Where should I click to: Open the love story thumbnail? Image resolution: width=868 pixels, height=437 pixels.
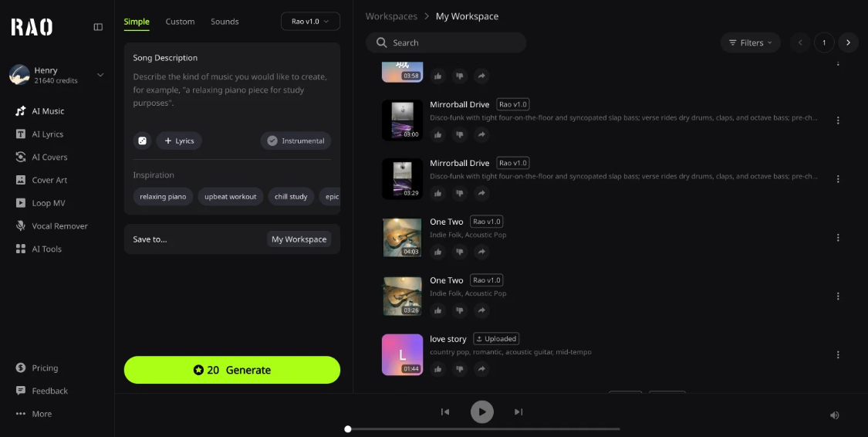403,354
